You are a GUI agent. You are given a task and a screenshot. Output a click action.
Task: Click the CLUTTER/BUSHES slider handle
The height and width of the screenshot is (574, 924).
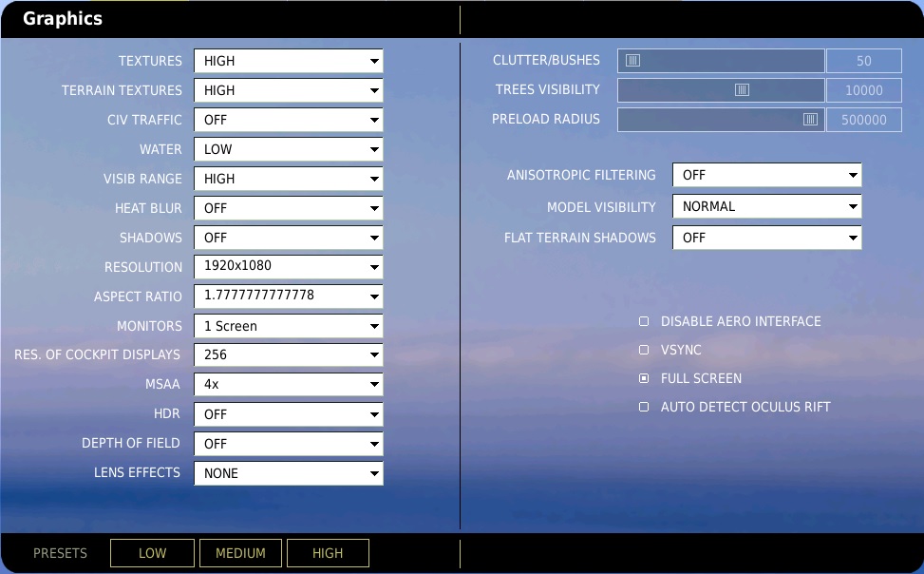[632, 61]
